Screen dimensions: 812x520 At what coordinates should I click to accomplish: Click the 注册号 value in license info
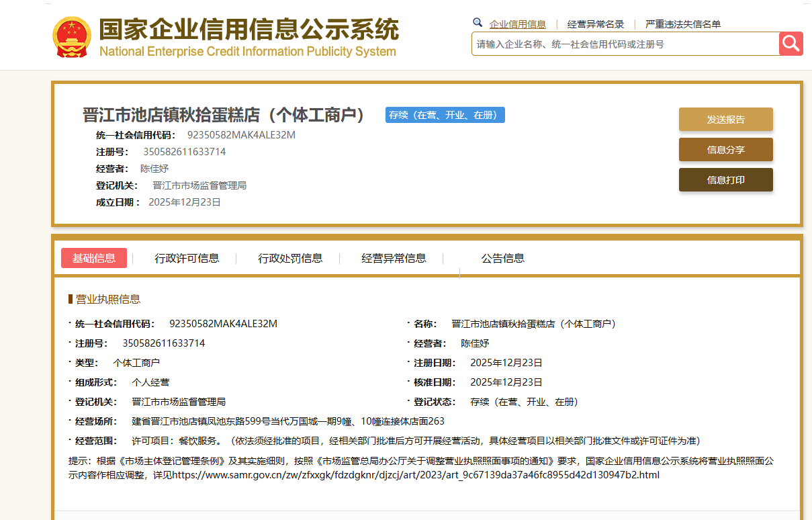164,343
